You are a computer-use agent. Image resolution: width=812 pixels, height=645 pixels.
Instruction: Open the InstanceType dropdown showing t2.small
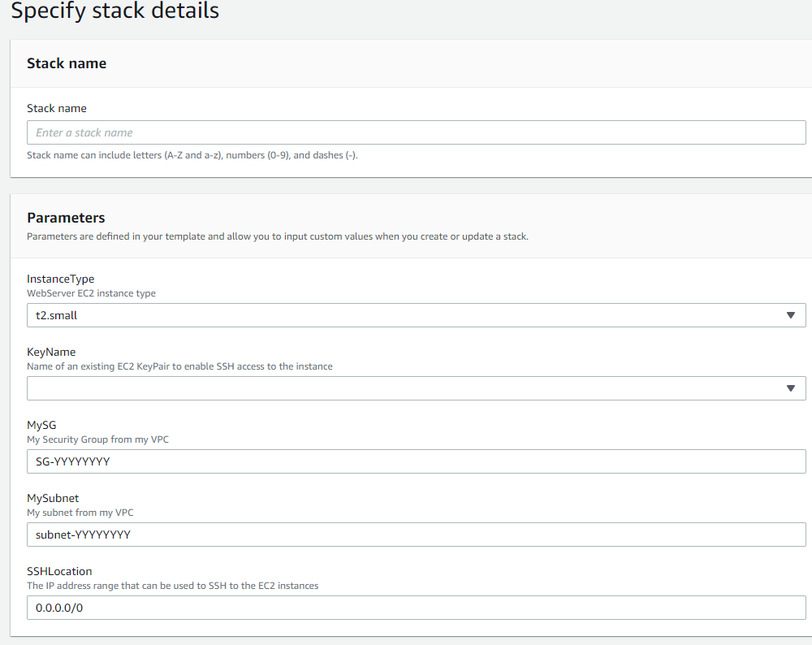417,315
